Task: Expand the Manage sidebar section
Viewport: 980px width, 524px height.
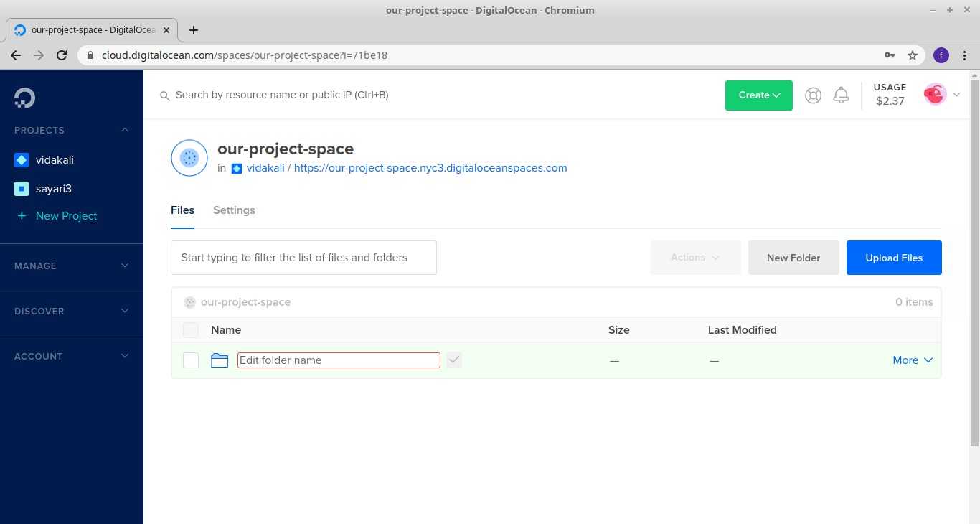Action: pyautogui.click(x=72, y=266)
